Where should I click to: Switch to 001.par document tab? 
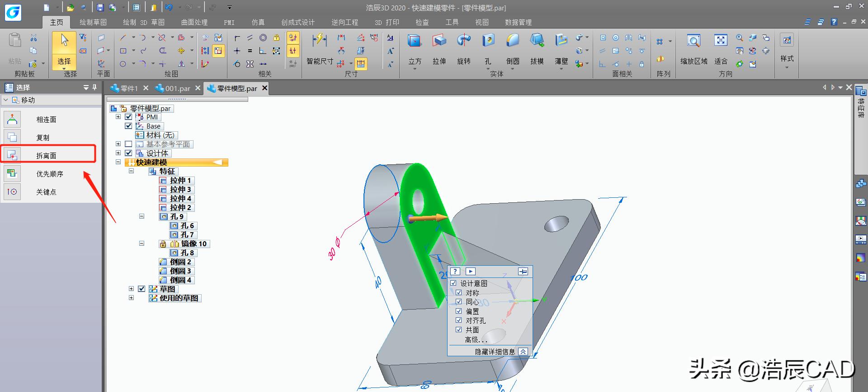[x=178, y=88]
